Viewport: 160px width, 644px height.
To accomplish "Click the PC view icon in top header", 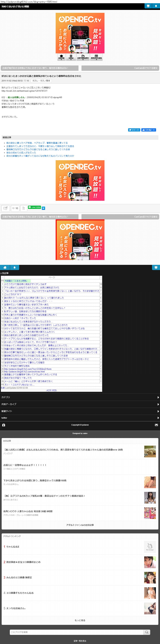I will [148, 6].
